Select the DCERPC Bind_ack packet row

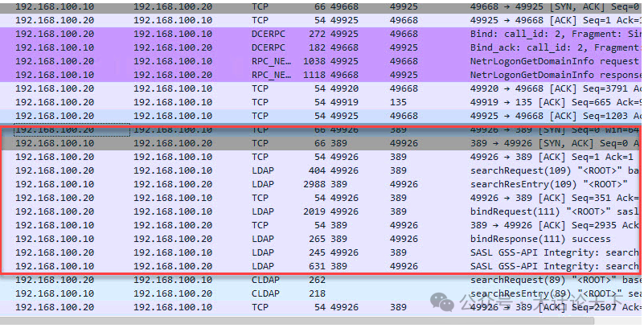pos(322,47)
